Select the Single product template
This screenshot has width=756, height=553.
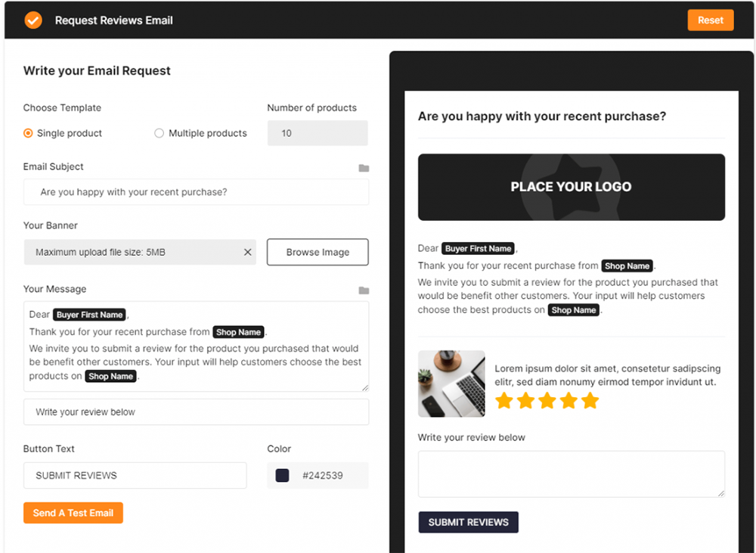point(63,133)
